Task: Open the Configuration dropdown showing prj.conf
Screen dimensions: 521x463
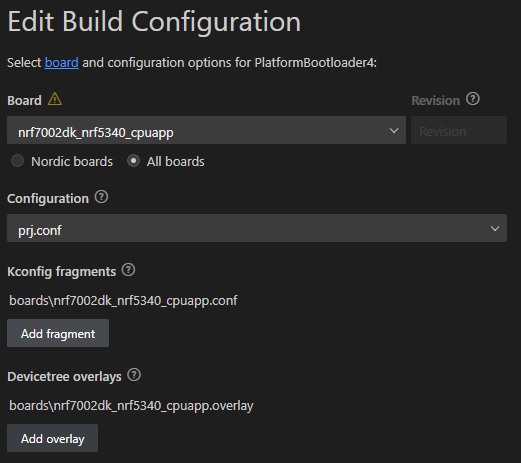Action: (257, 228)
